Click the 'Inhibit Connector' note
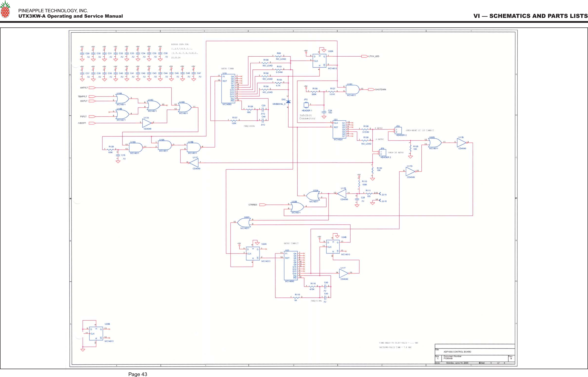Image resolution: width=588 pixels, height=377 pixels. pos(307,117)
